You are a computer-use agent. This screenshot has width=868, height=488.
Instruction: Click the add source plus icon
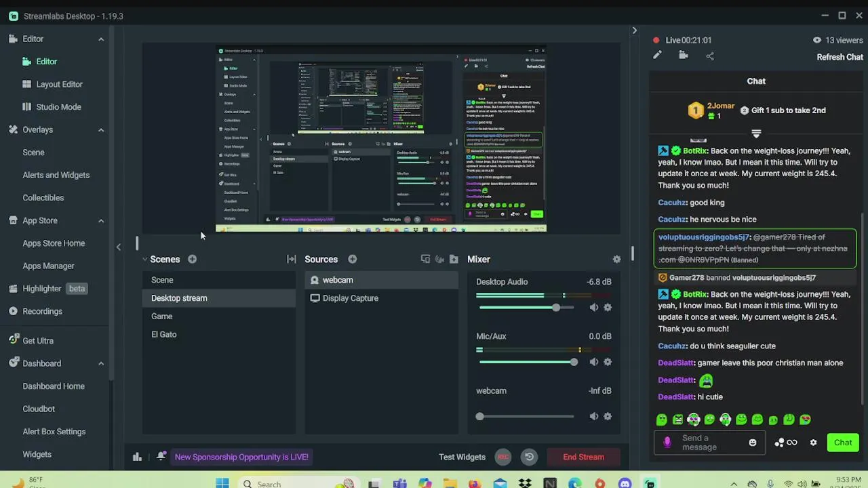click(x=353, y=259)
